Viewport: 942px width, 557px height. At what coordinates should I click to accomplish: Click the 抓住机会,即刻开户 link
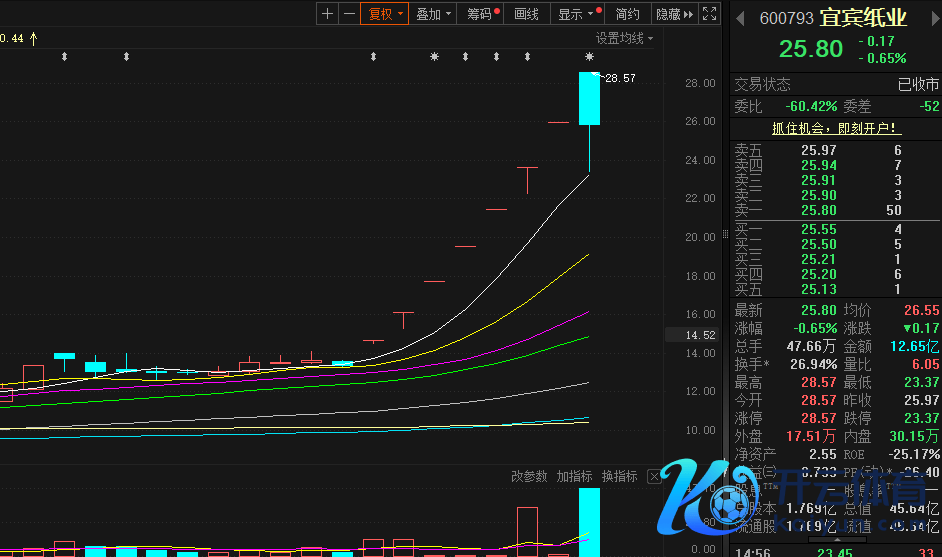tap(836, 129)
